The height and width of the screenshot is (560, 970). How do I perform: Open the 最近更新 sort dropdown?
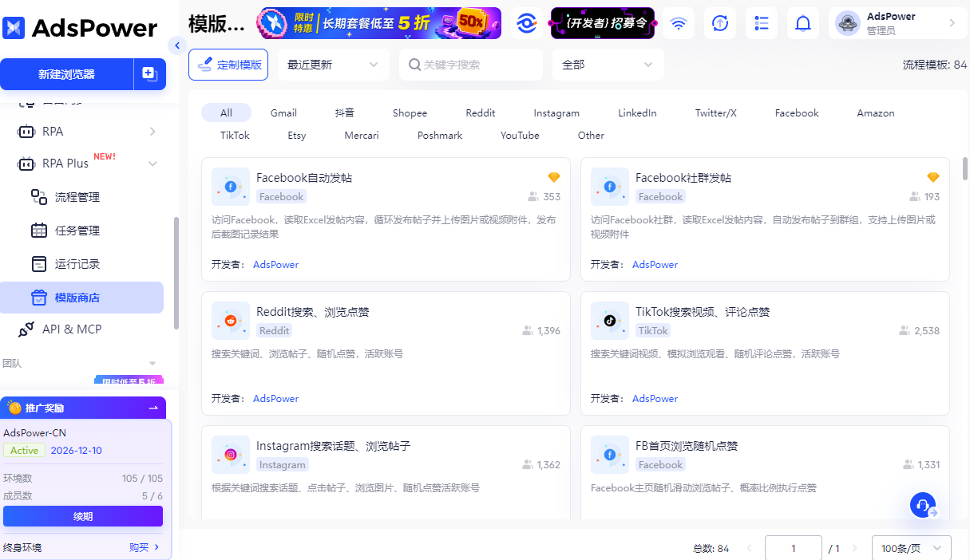click(x=334, y=65)
